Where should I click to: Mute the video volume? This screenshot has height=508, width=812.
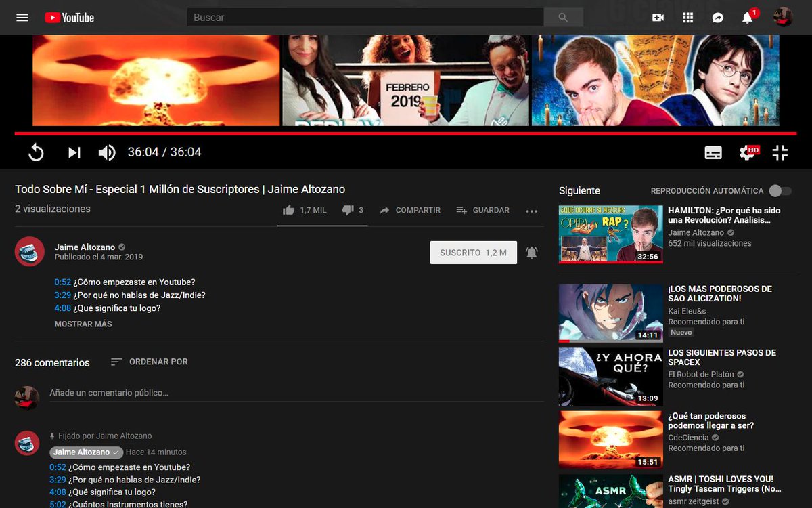(107, 152)
